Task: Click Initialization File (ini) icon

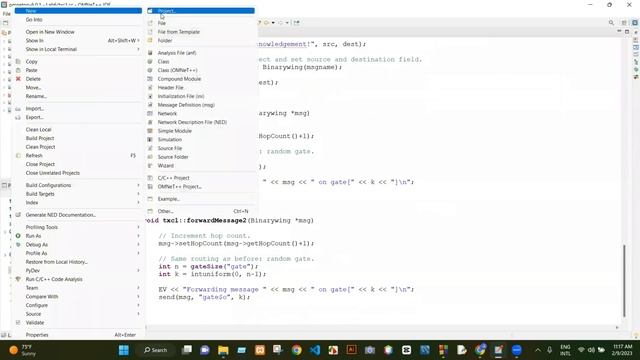Action: click(150, 96)
